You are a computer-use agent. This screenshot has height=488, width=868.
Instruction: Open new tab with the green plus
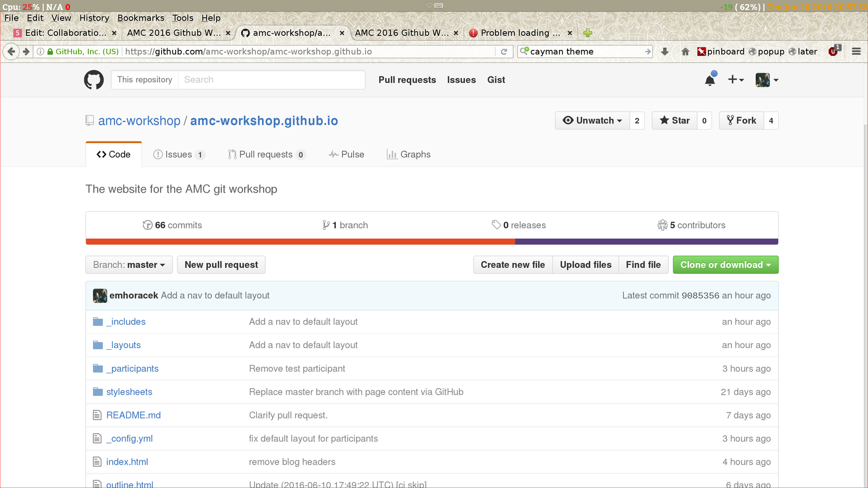[x=588, y=33]
